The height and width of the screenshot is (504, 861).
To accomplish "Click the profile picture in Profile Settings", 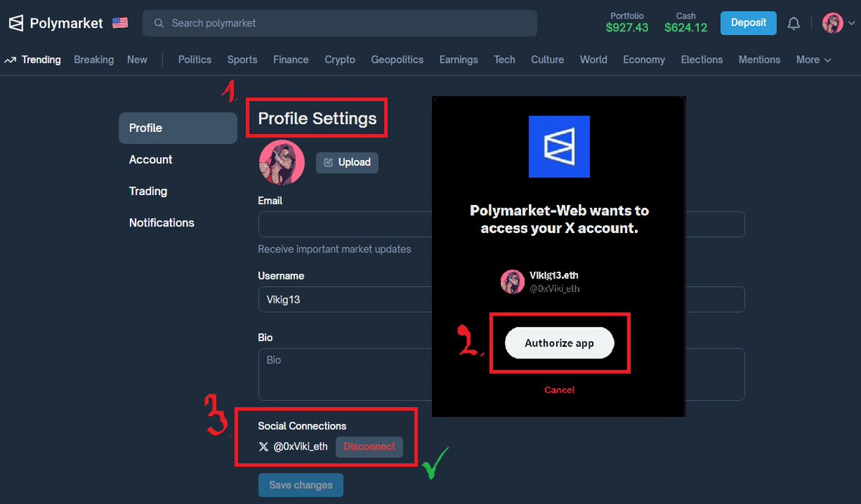I will 282,163.
